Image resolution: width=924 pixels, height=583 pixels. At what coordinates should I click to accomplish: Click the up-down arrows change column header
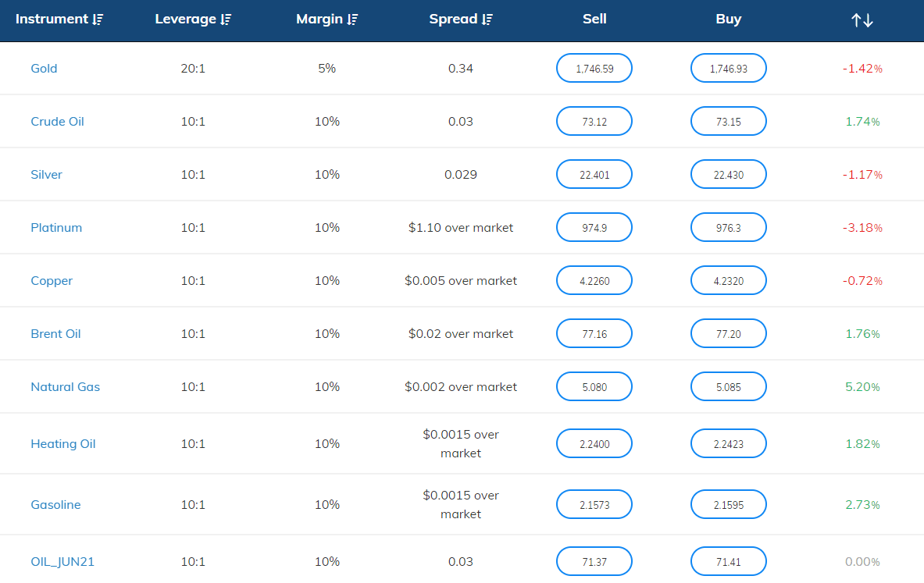[x=862, y=20]
